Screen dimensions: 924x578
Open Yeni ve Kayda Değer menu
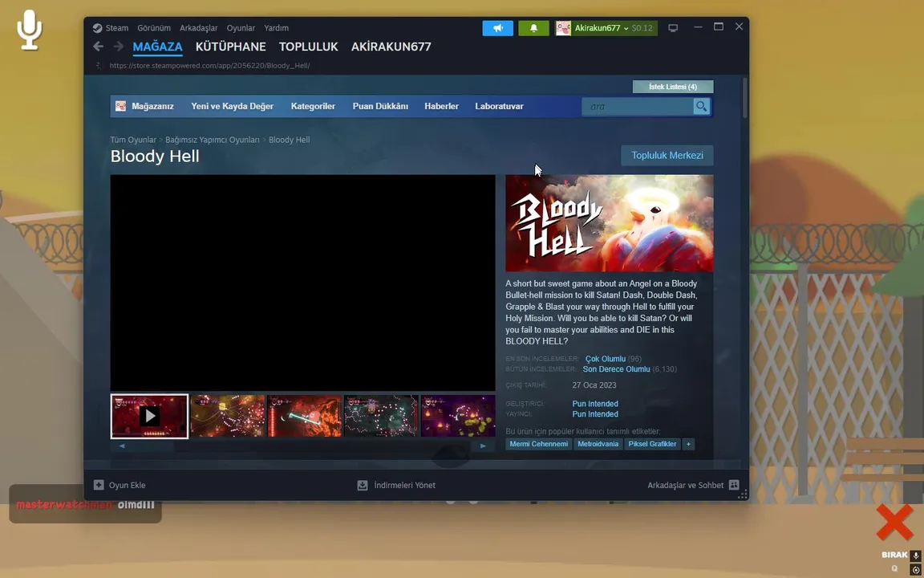pos(232,106)
